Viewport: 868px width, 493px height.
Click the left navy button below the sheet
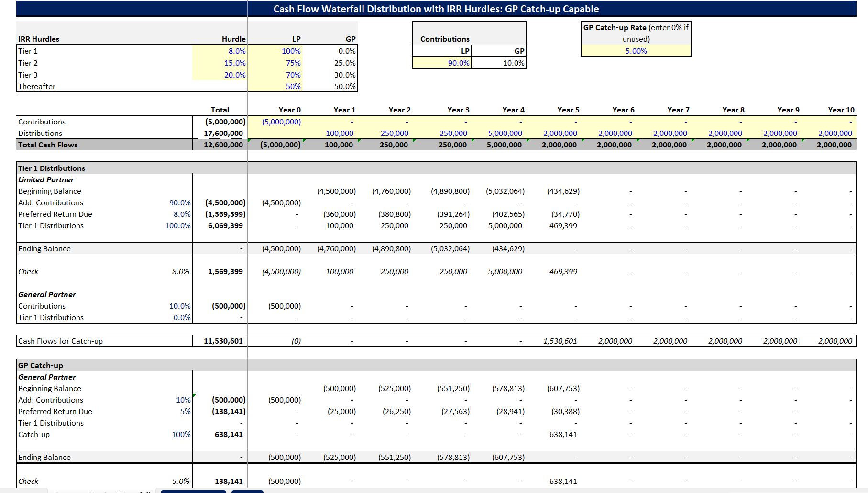click(x=193, y=491)
